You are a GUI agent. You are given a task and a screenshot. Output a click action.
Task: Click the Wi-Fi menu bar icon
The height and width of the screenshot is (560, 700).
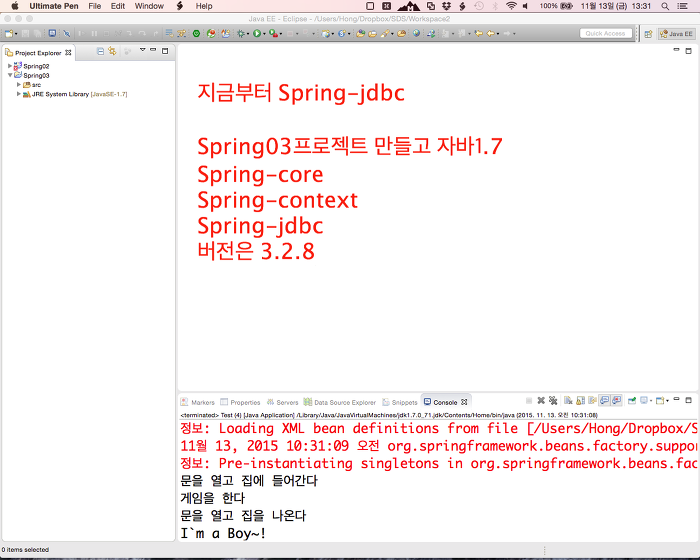511,6
